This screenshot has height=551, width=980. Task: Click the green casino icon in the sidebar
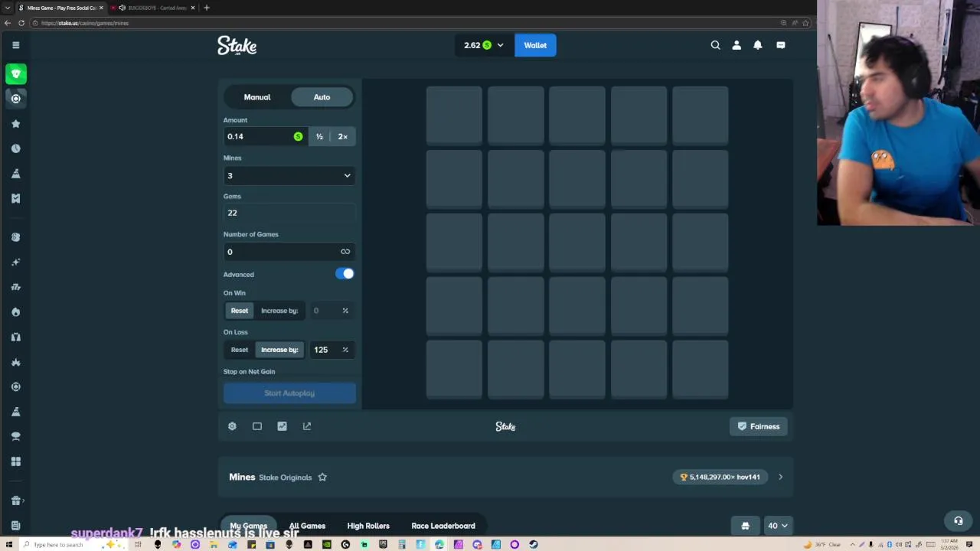point(16,73)
